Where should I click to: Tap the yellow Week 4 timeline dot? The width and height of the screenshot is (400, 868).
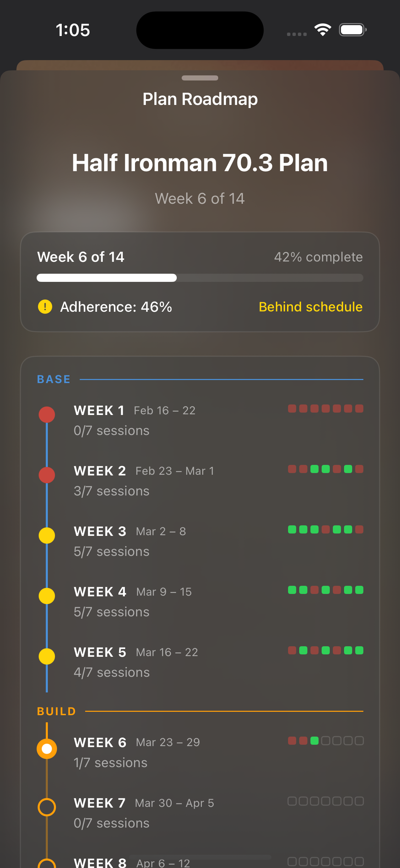[x=47, y=596]
